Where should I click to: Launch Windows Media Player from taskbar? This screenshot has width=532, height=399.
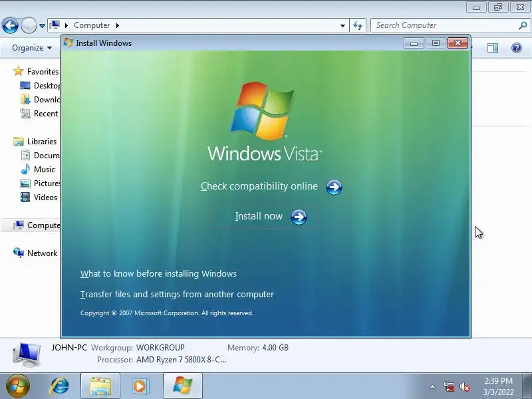tap(140, 386)
